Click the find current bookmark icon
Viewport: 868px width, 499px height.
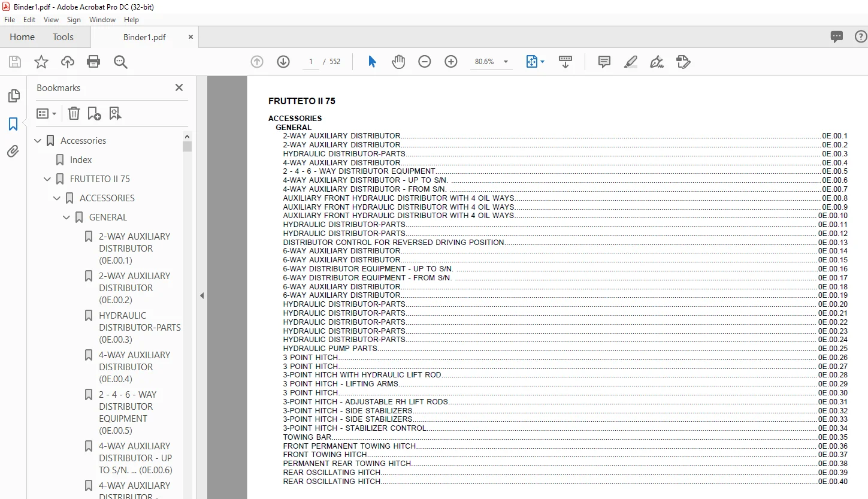tap(115, 113)
